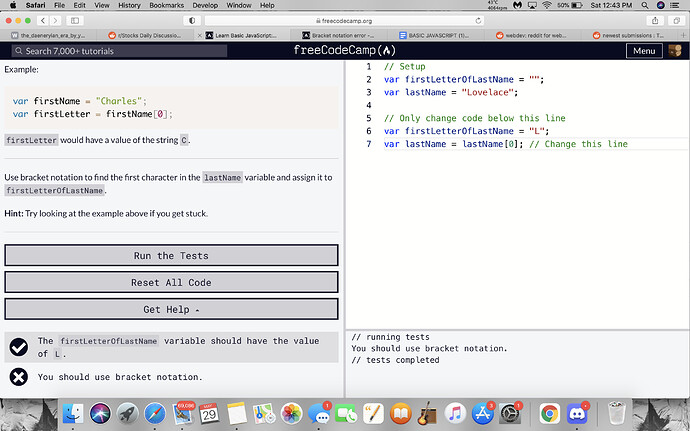The width and height of the screenshot is (690, 431).
Task: Open Maps app in the Dock
Action: click(264, 414)
